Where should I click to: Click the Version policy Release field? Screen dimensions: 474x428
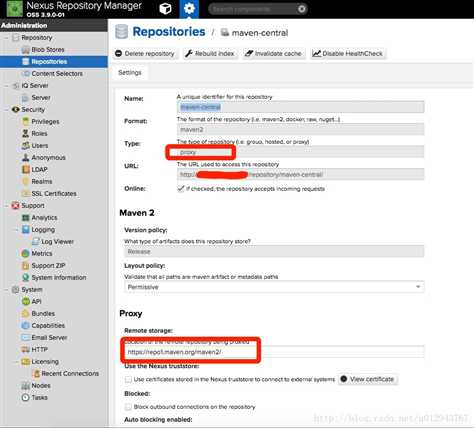(x=274, y=252)
